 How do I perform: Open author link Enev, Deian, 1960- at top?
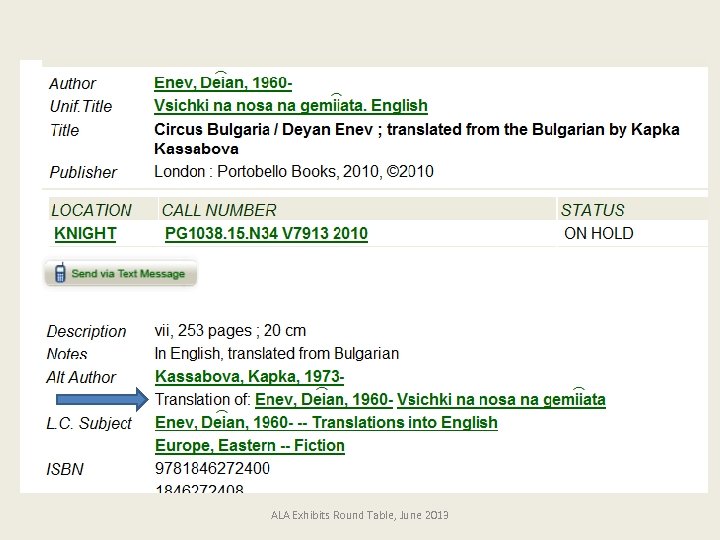[222, 83]
